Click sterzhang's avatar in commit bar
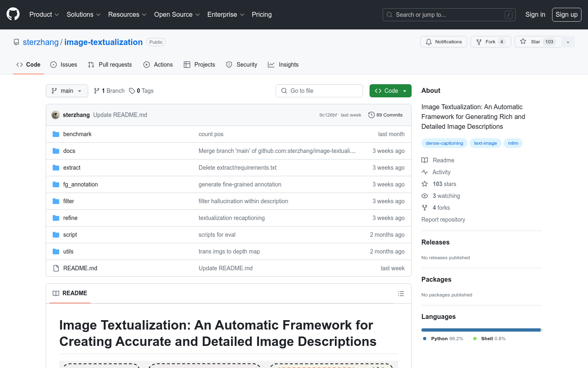Viewport: 588px width, 368px height. click(56, 115)
